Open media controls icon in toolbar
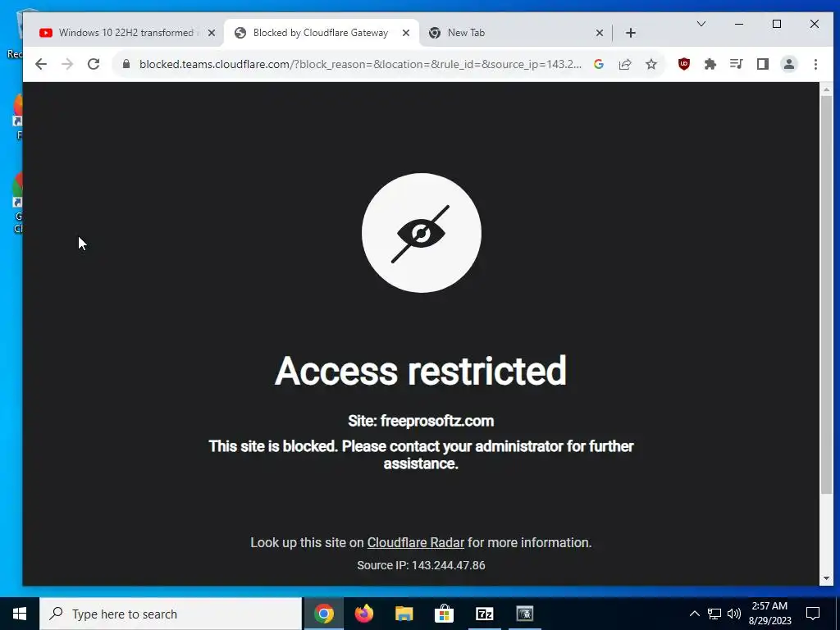This screenshot has width=840, height=630. click(736, 64)
